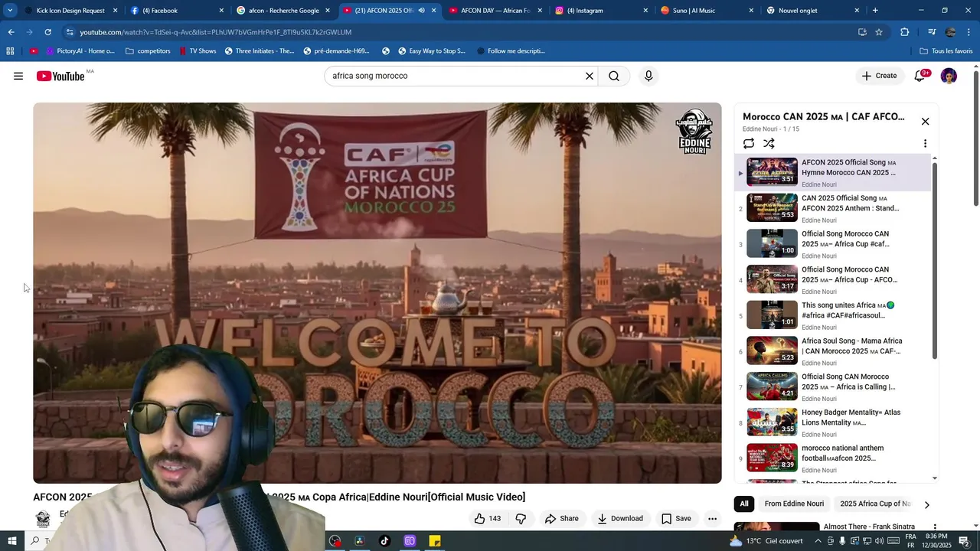
Task: Play CAN 2025 Official Song Stand playlist item
Action: [x=833, y=208]
